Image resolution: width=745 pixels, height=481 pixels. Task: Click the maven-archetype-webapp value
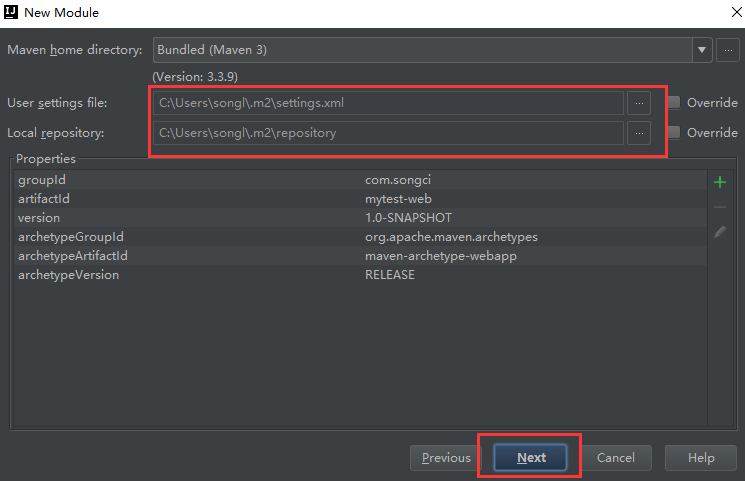click(440, 256)
